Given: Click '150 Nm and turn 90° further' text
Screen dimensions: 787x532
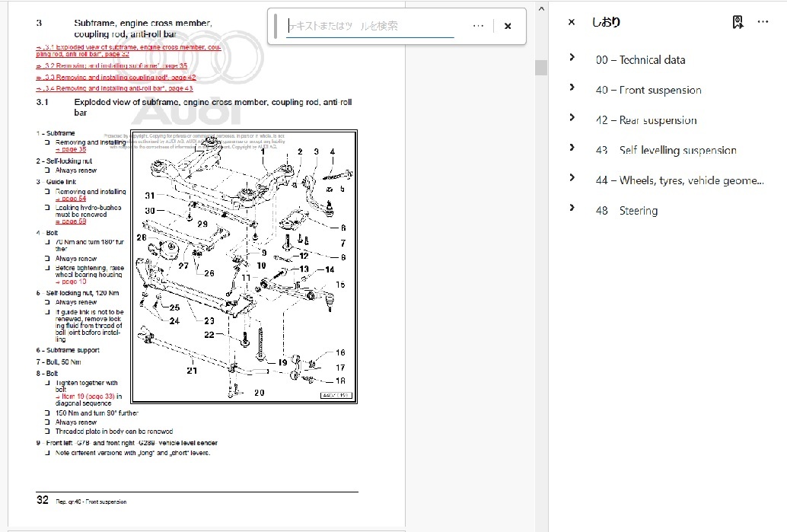Looking at the screenshot, I should [97, 413].
